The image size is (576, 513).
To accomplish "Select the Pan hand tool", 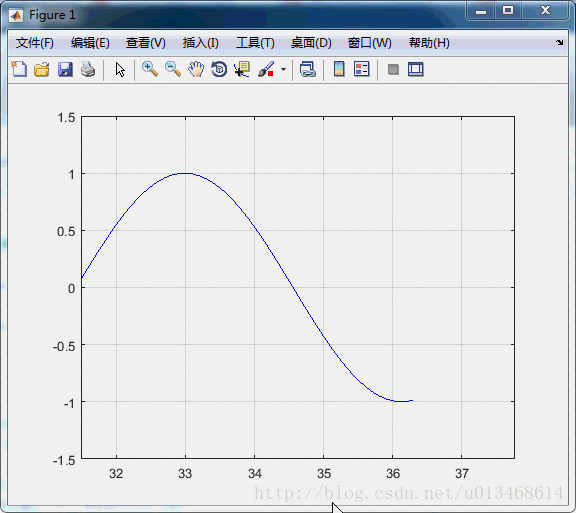I will tap(196, 69).
